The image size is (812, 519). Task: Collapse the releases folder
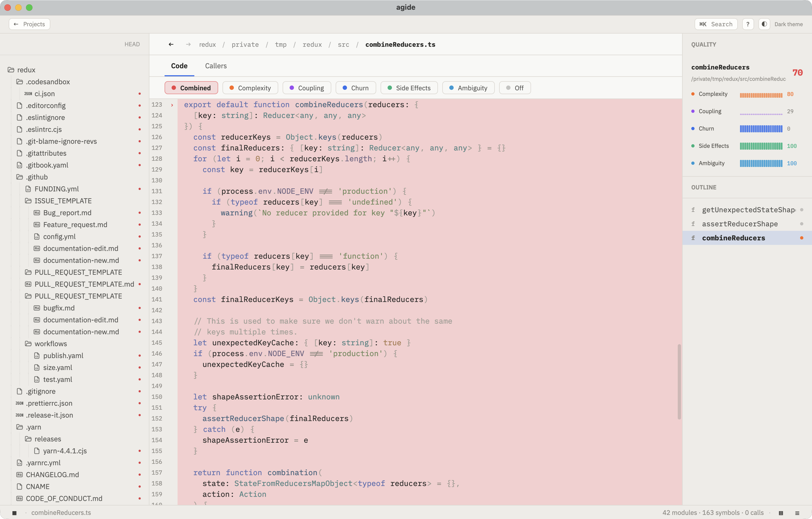[28, 439]
